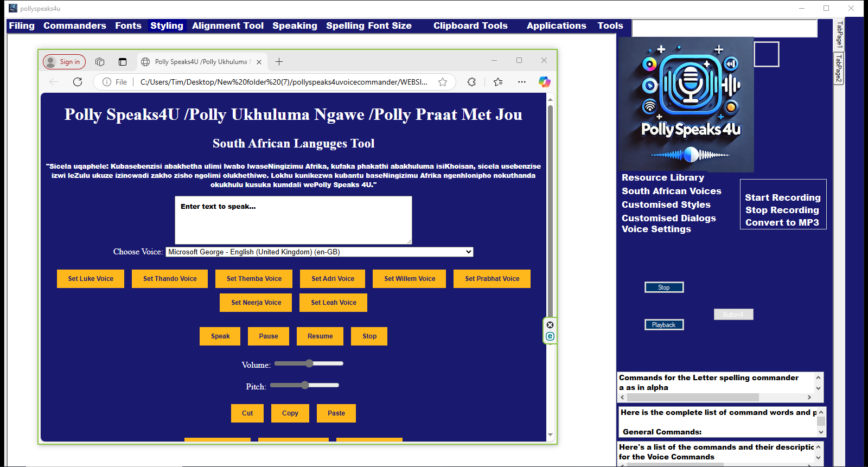Click the browser refresh icon
This screenshot has width=868, height=467.
[x=78, y=82]
